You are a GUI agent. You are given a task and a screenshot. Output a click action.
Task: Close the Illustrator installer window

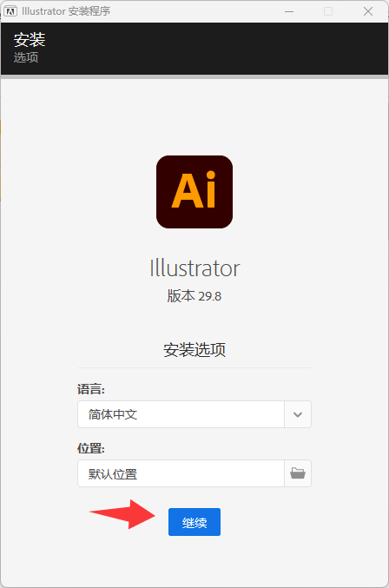click(x=368, y=11)
